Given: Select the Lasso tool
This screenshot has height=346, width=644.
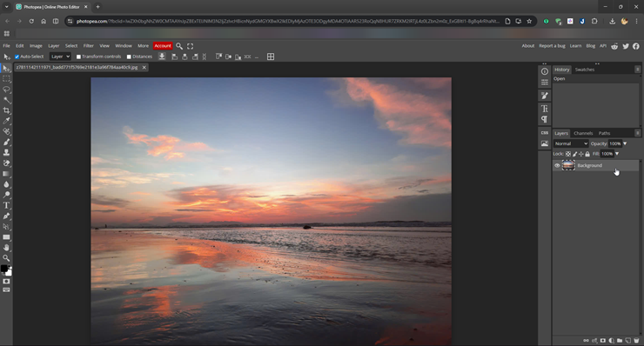Looking at the screenshot, I should [7, 90].
